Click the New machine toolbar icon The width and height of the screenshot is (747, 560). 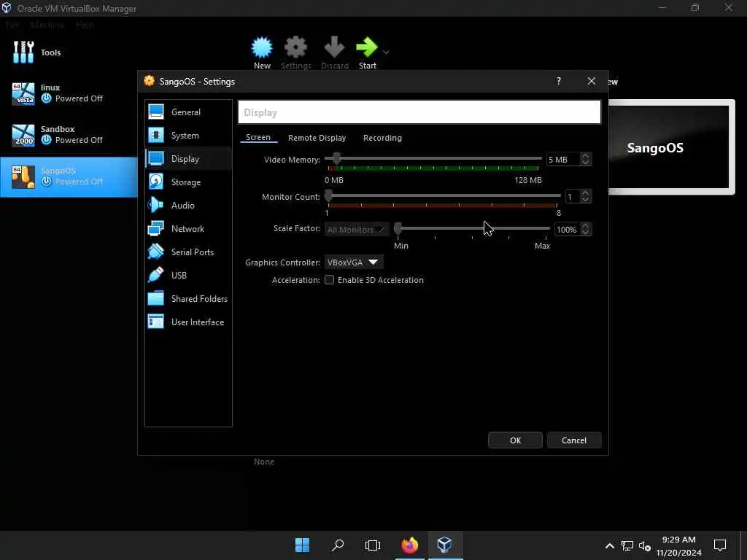262,52
